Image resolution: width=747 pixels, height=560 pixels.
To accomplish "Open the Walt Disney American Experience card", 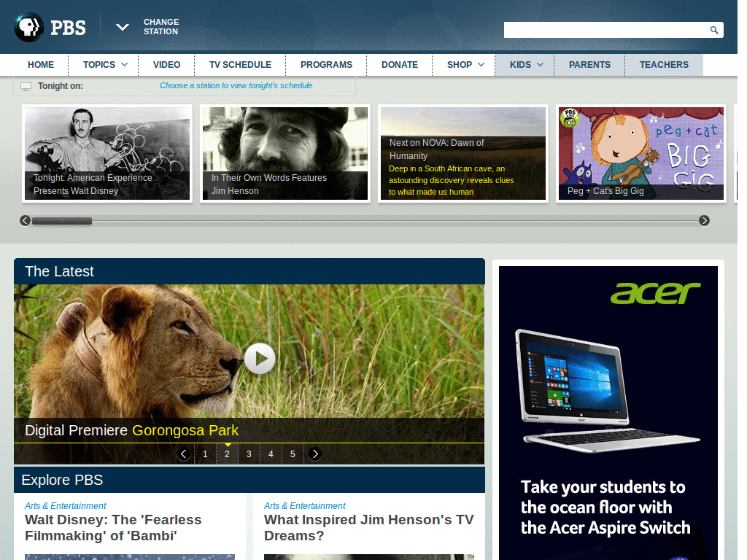I will click(107, 153).
